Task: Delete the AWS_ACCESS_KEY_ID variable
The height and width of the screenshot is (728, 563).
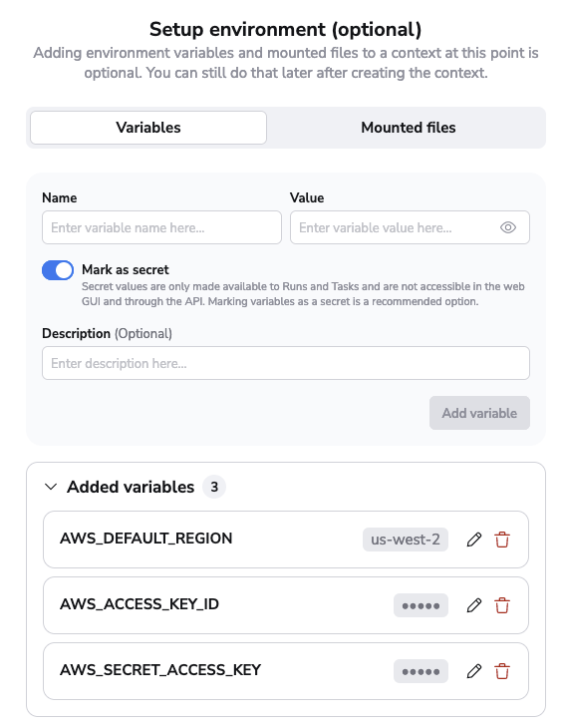Action: (502, 605)
